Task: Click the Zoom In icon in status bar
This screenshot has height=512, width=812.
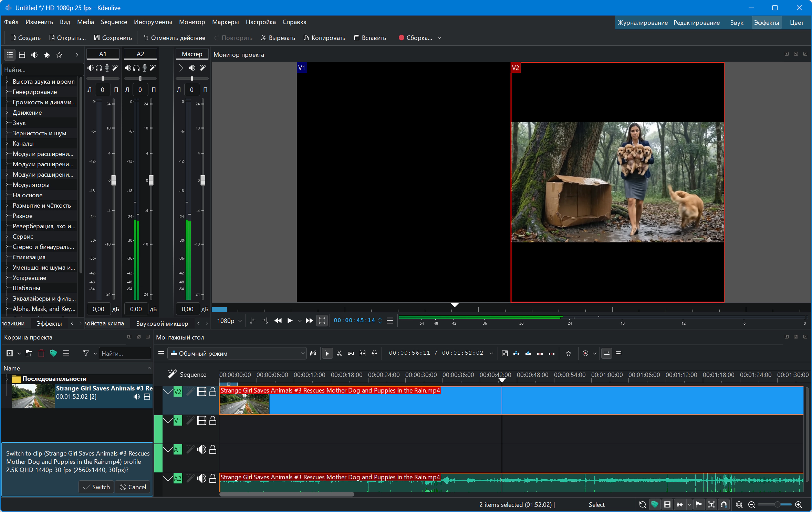Action: [x=799, y=505]
